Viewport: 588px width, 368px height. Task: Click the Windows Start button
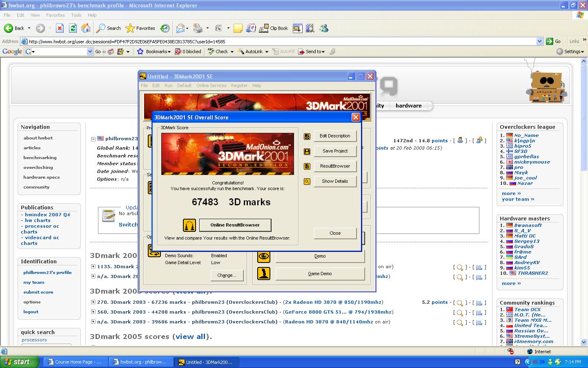20,362
